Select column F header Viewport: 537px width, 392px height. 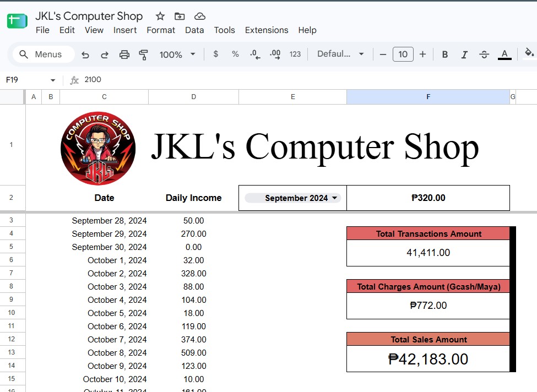click(428, 97)
